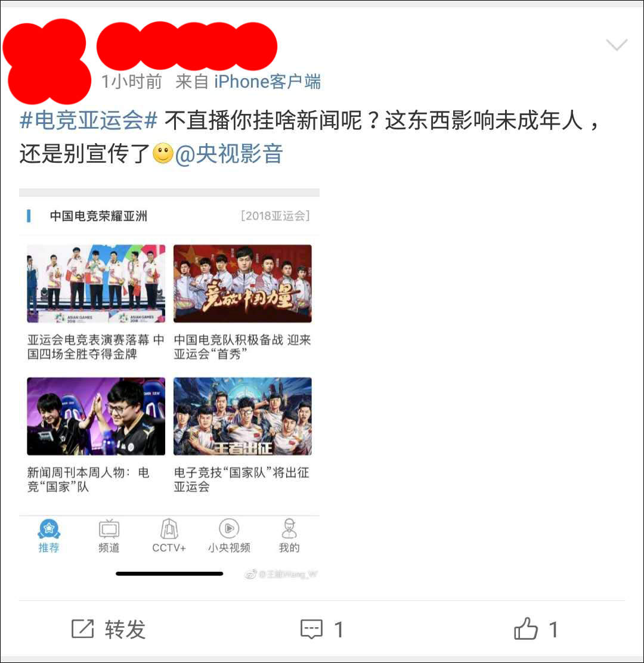This screenshot has height=663, width=644.
Task: Open the red team poster thumbnail
Action: [x=243, y=284]
